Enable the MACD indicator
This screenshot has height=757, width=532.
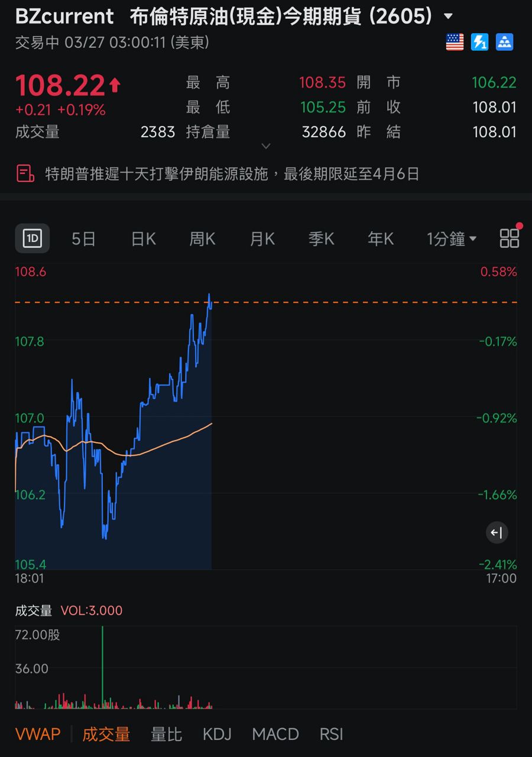pos(275,734)
